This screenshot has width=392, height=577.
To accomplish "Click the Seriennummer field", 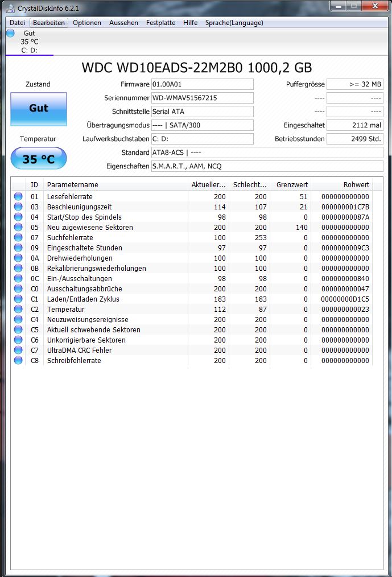I will click(203, 98).
